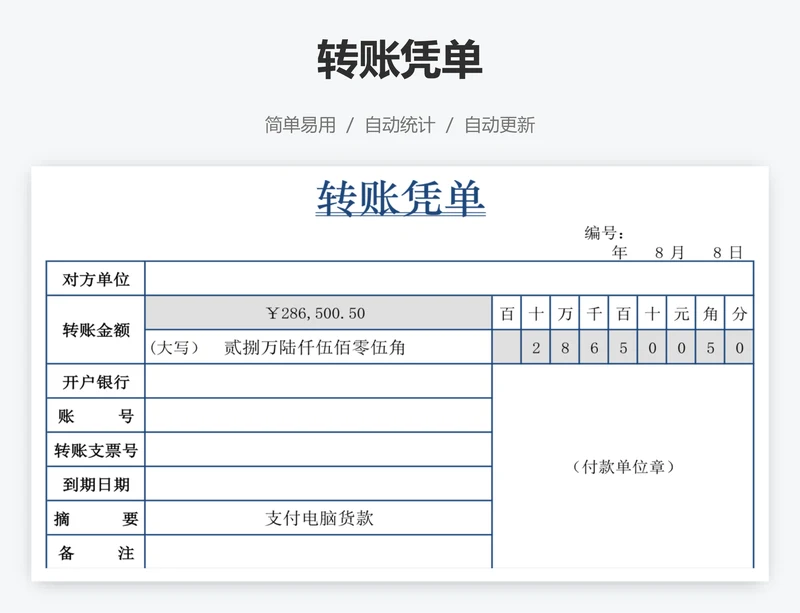Image resolution: width=800 pixels, height=613 pixels.
Task: Select the 转账支票号 label cell
Action: click(x=96, y=450)
